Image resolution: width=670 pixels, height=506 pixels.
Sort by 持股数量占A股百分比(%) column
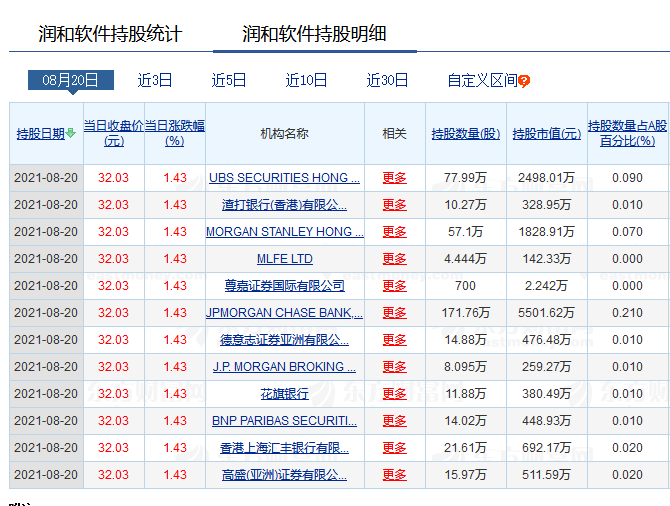[627, 133]
